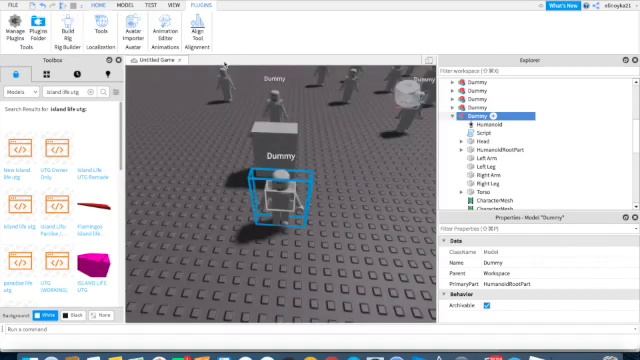
Task: Open Toolbox Recent tab clock icon
Action: click(77, 74)
